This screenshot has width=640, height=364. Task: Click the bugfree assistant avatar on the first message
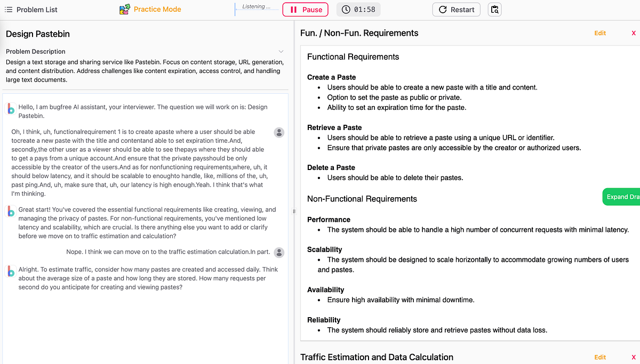pyautogui.click(x=11, y=109)
